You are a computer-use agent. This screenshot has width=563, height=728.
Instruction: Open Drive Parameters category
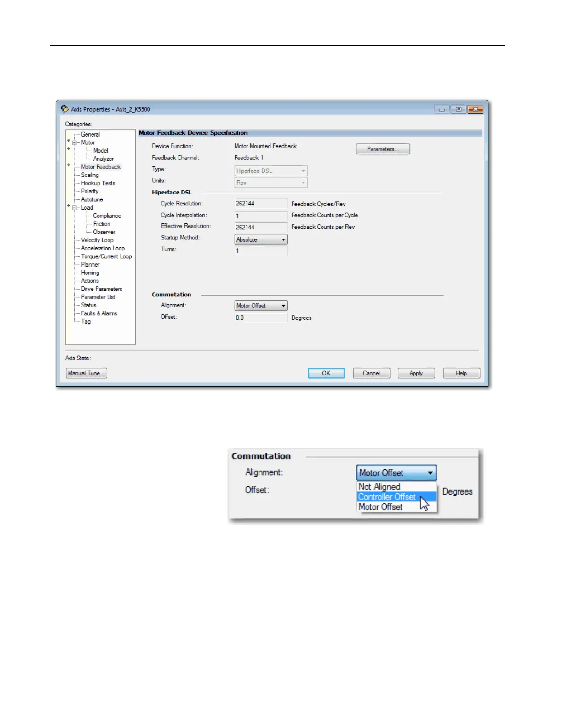coord(102,290)
